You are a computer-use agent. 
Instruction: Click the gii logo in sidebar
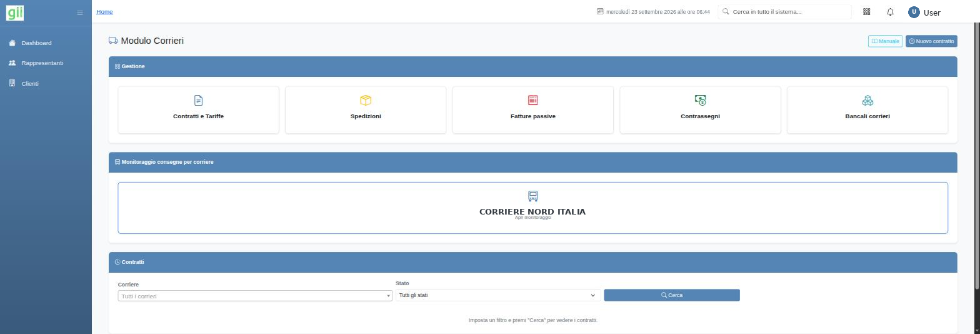coord(15,12)
